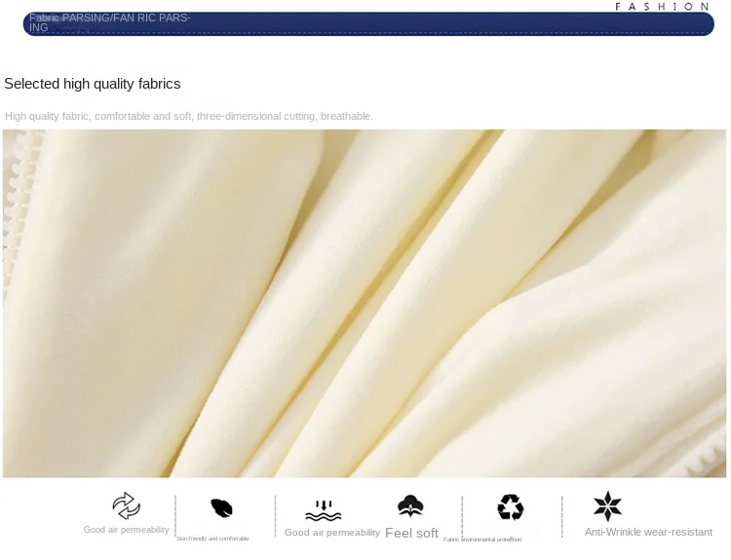The image size is (731, 560).
Task: Click the recycling environmental protection icon
Action: pos(511,506)
